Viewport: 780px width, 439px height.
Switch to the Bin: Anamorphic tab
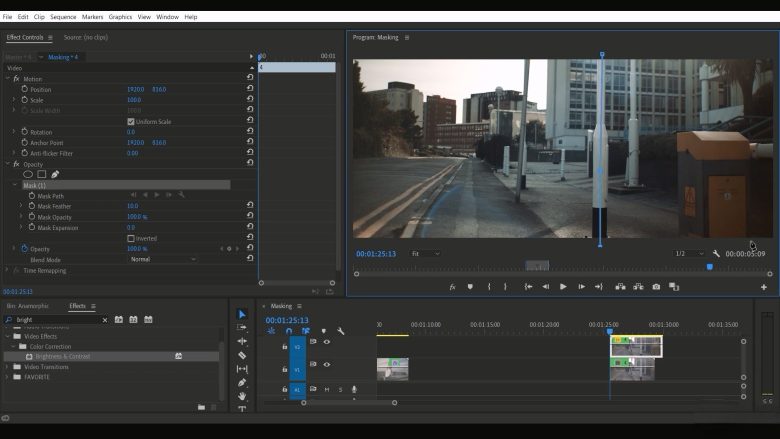[27, 306]
